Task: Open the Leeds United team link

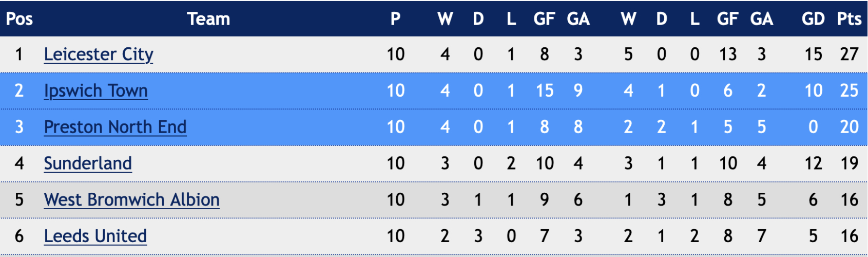Action: 95,236
